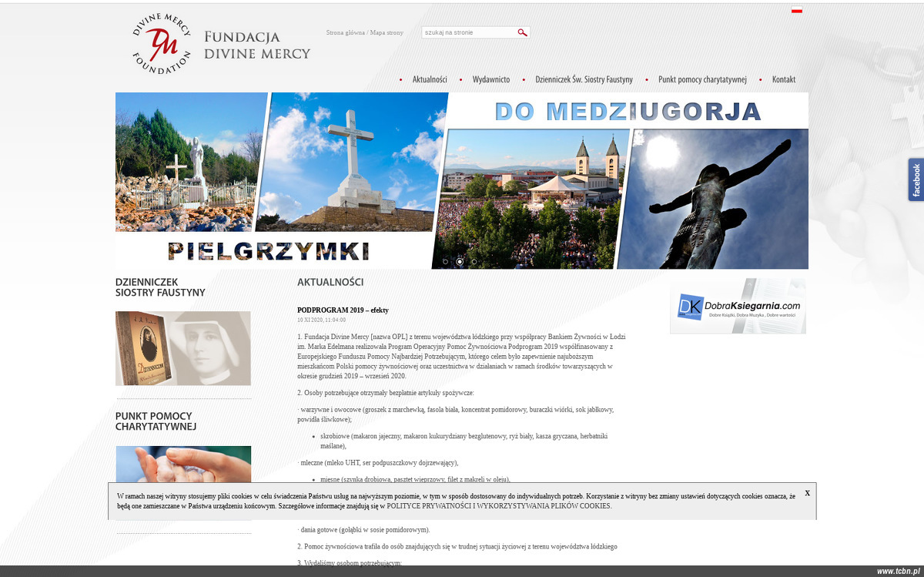
Task: Select the first slider dot
Action: [x=445, y=262]
